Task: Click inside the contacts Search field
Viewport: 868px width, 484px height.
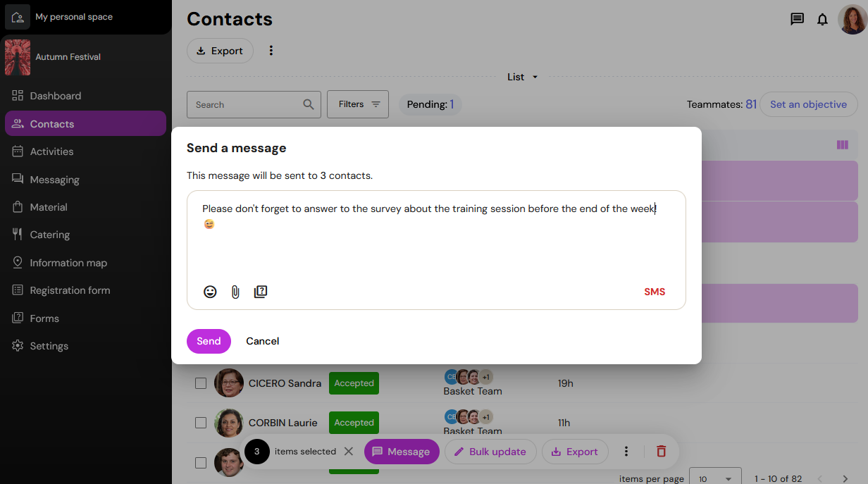Action: (247, 104)
